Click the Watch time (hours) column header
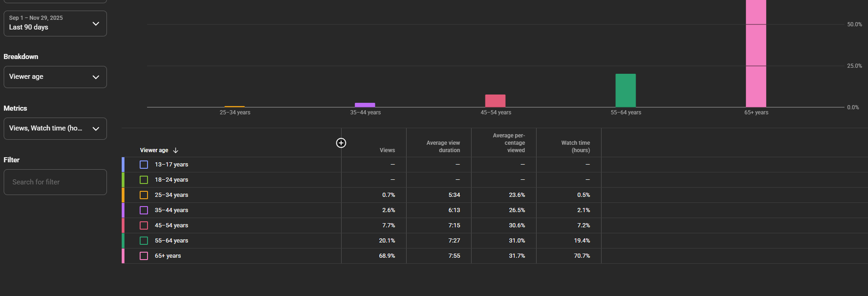Screen dimensions: 868x296 [x=575, y=147]
